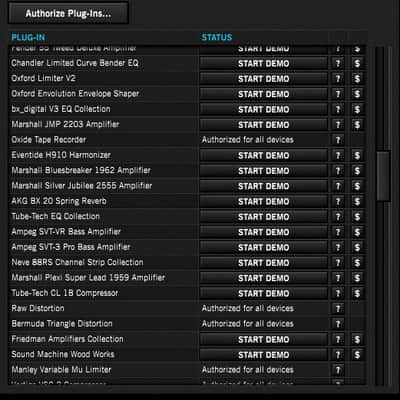
Task: Click dollar icon for Marshall JMP 2203 Amplifier
Action: [x=357, y=125]
